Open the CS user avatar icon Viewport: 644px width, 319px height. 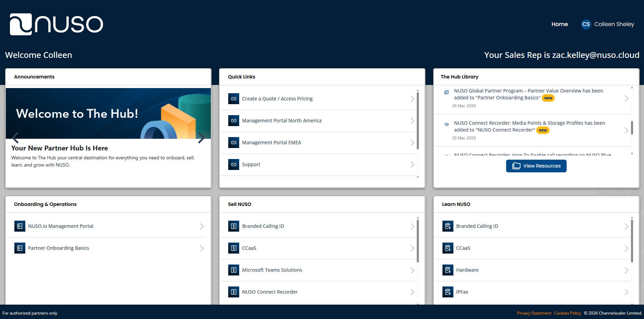tap(586, 24)
